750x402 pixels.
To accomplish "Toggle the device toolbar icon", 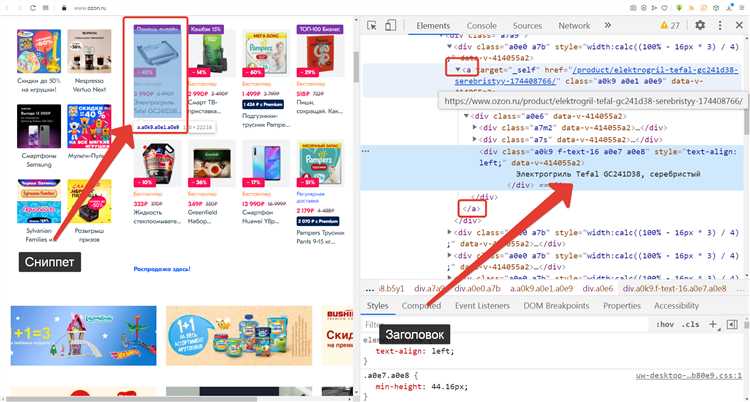I will coord(390,25).
